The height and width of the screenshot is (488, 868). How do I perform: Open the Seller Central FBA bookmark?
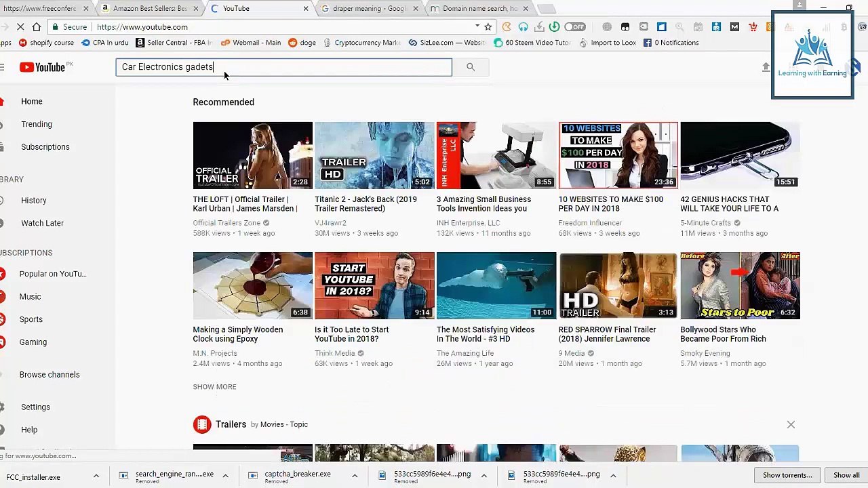tap(174, 43)
